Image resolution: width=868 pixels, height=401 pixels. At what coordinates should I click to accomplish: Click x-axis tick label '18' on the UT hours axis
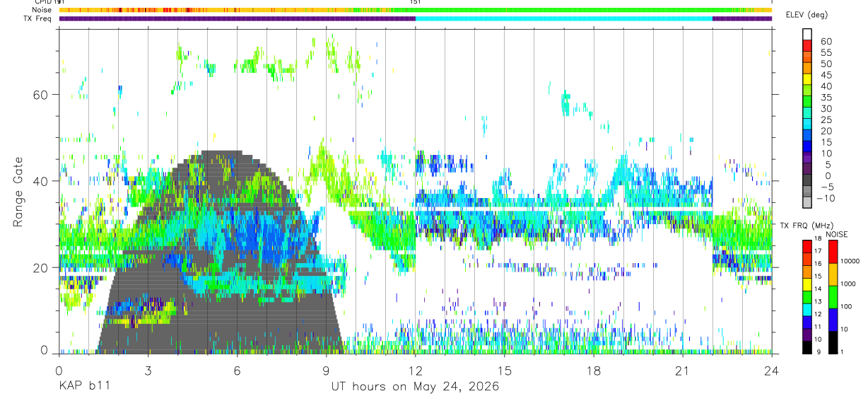[594, 371]
